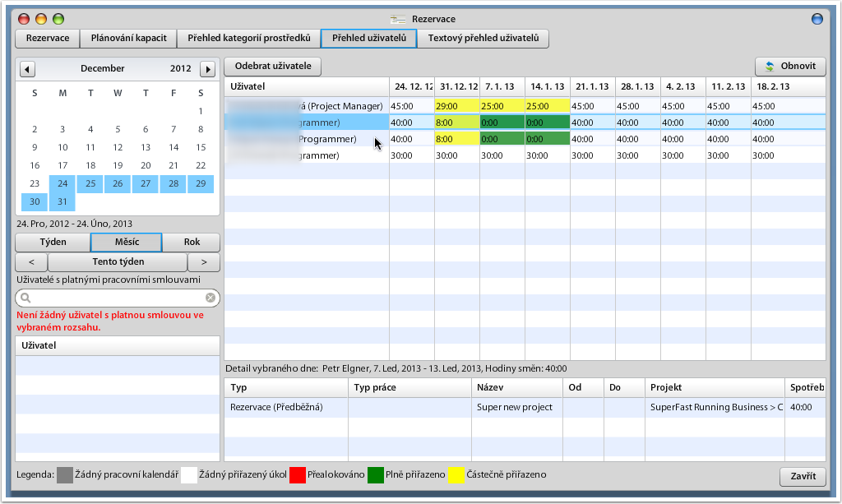The image size is (842, 504).
Task: Go to next month in calendar
Action: tap(208, 69)
